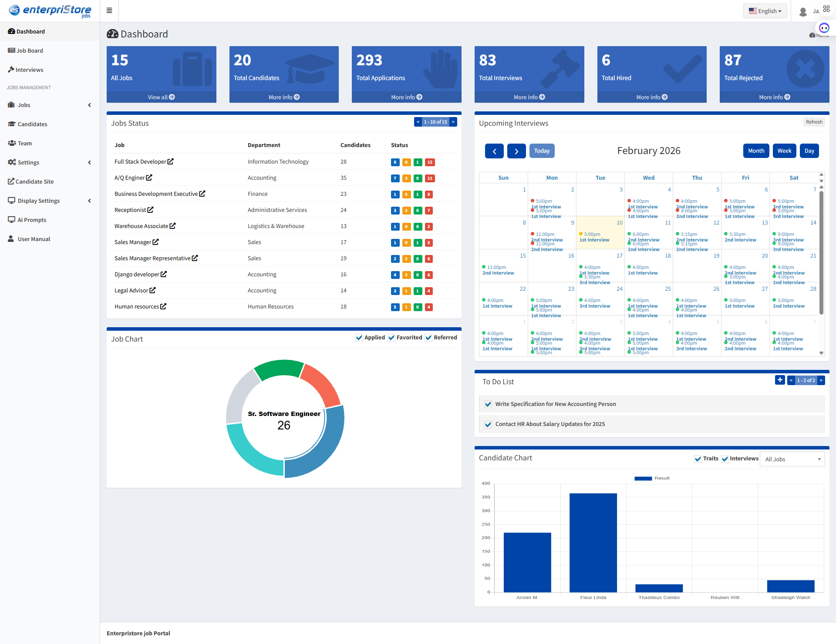
Task: Open Interviews in the sidebar menu
Action: [29, 70]
